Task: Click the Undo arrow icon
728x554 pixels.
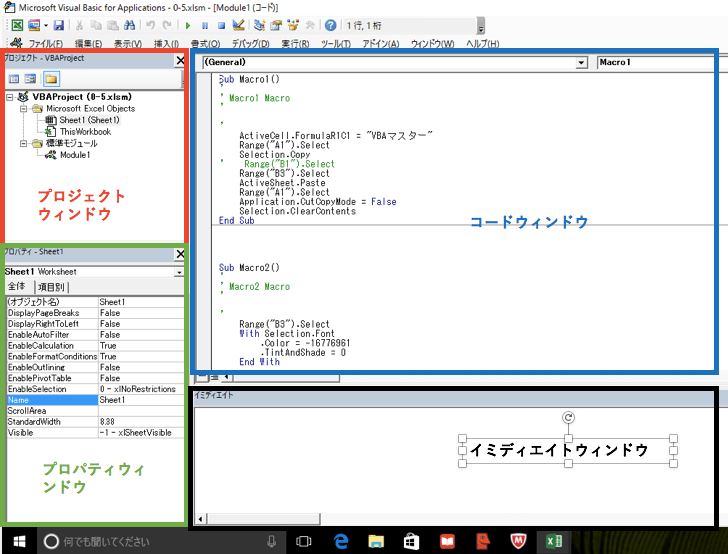Action: [x=150, y=25]
